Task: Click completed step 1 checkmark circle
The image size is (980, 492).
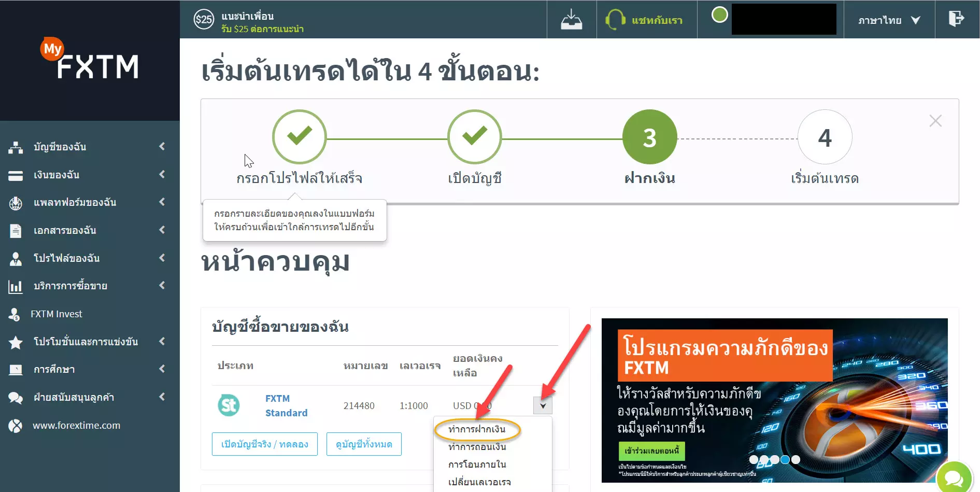Action: coord(300,137)
